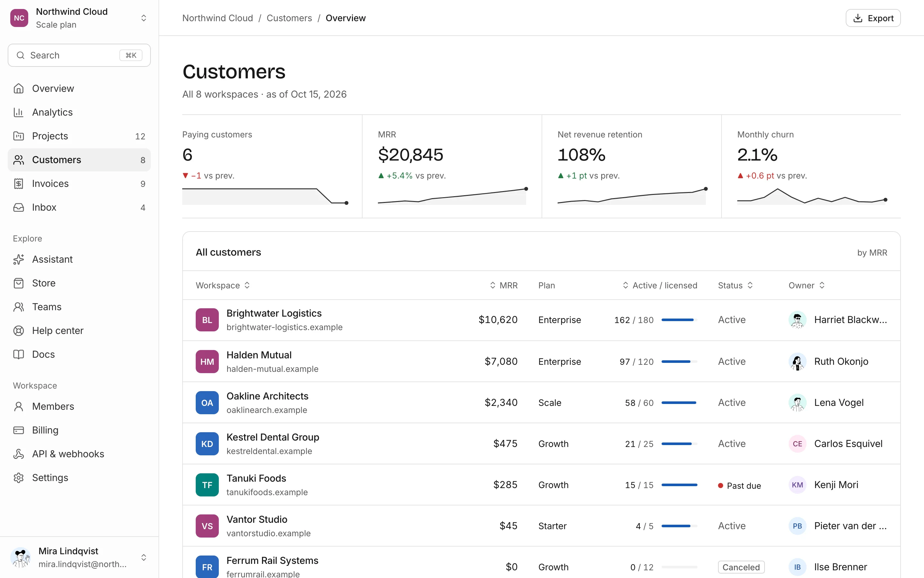The image size is (924, 578).
Task: Click the Customers people icon
Action: (18, 159)
